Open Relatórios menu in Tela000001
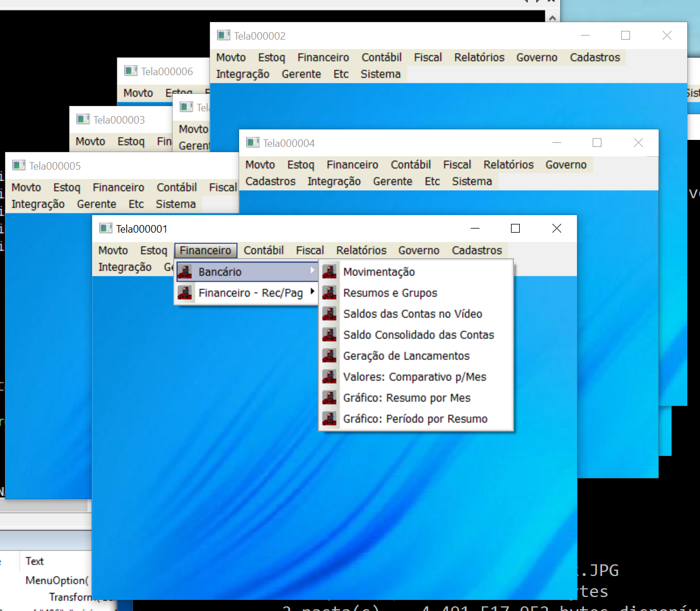Image resolution: width=700 pixels, height=611 pixels. (361, 250)
